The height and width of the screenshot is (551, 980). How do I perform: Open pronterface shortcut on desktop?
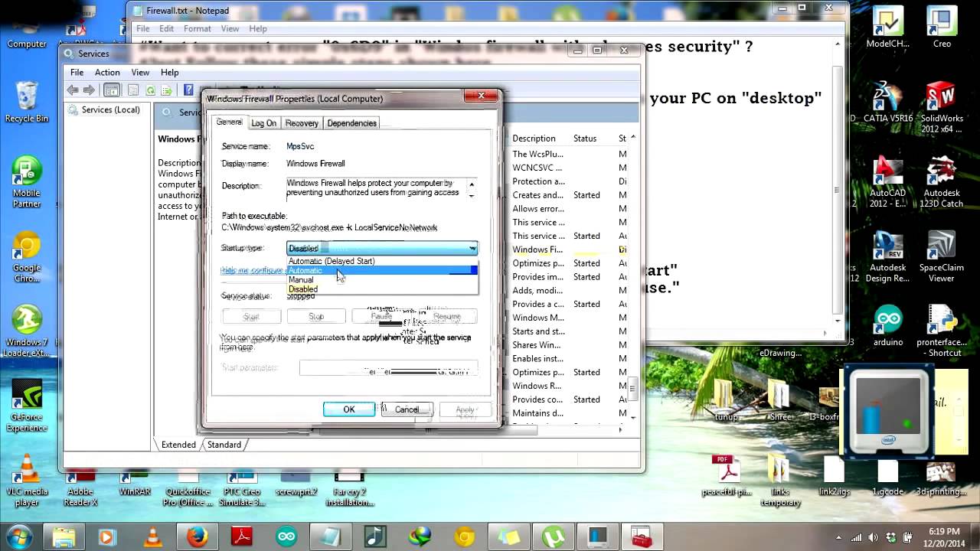click(x=942, y=331)
